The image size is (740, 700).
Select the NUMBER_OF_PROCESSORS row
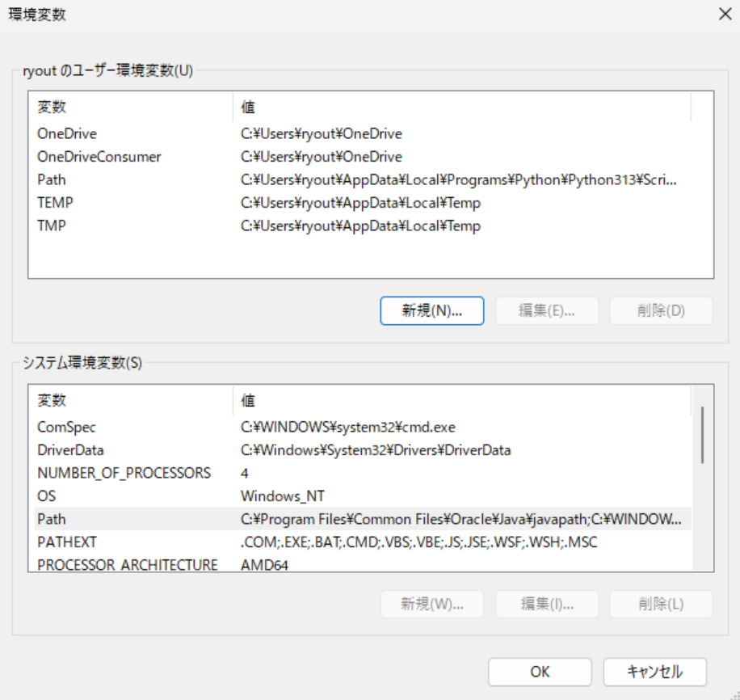[x=124, y=473]
